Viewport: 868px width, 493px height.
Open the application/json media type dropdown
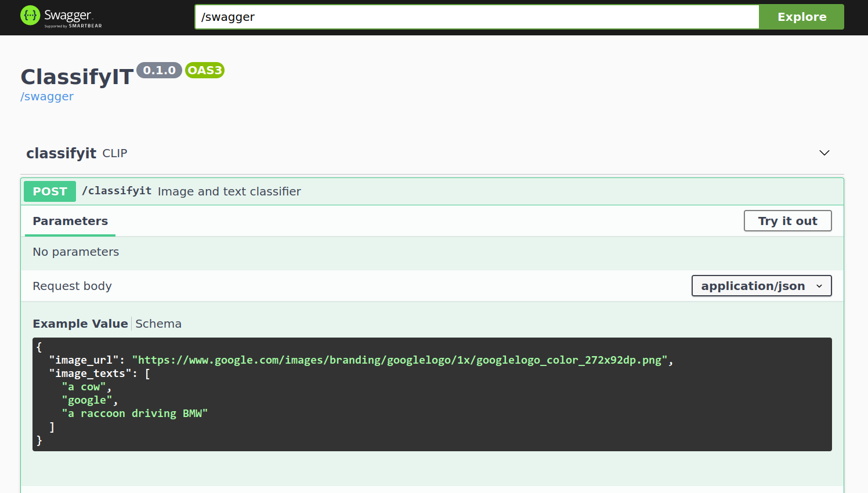(x=761, y=285)
